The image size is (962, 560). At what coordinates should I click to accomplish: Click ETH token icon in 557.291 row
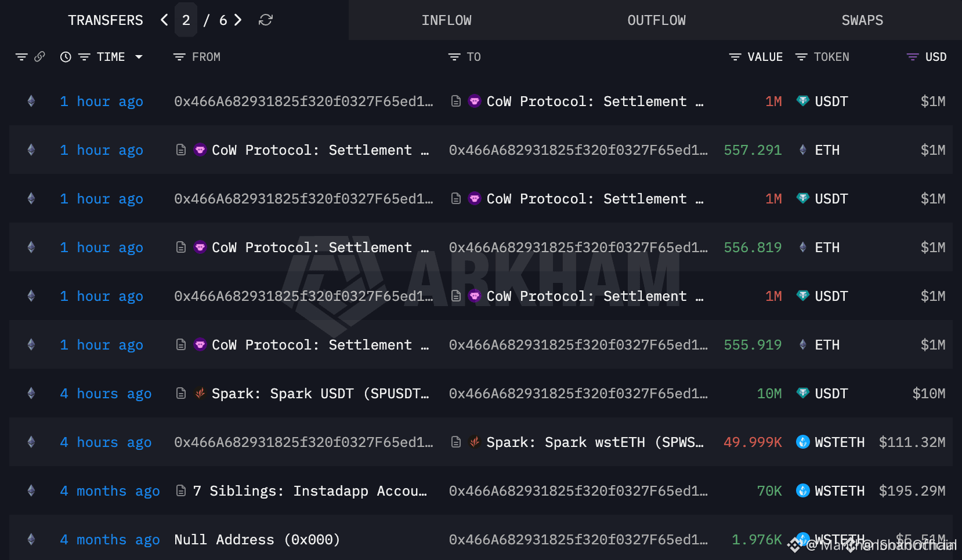pos(803,150)
